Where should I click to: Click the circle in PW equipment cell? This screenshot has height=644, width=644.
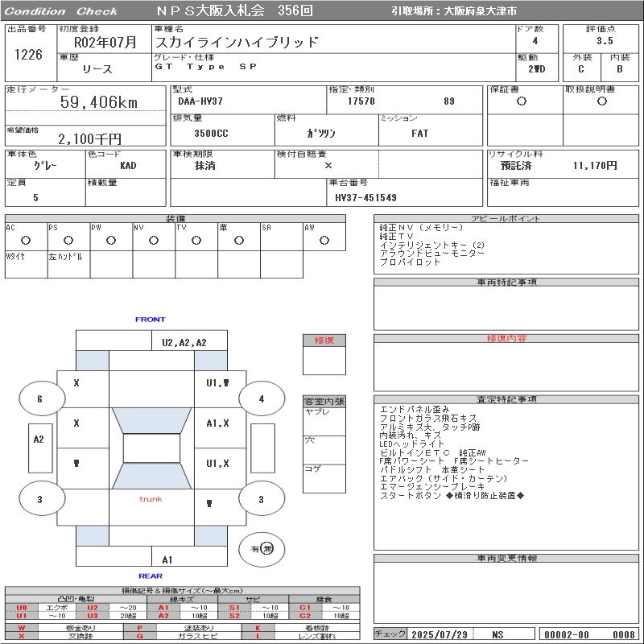pos(111,240)
